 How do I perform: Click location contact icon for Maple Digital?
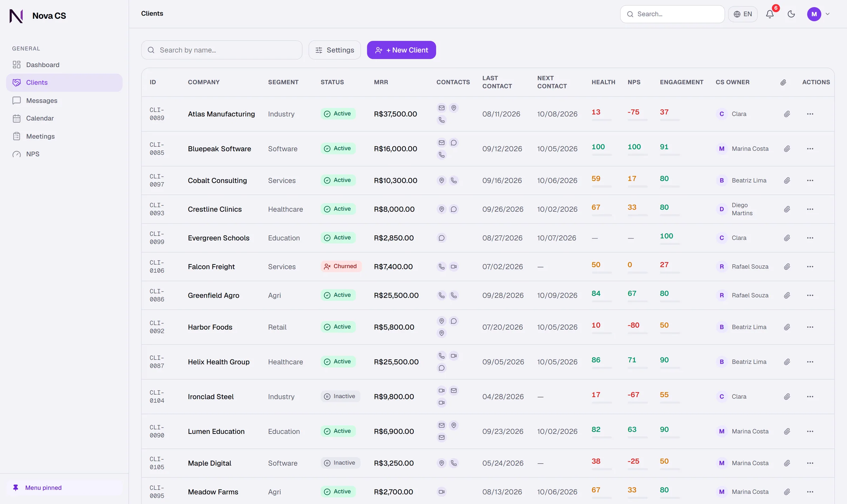[x=441, y=463]
